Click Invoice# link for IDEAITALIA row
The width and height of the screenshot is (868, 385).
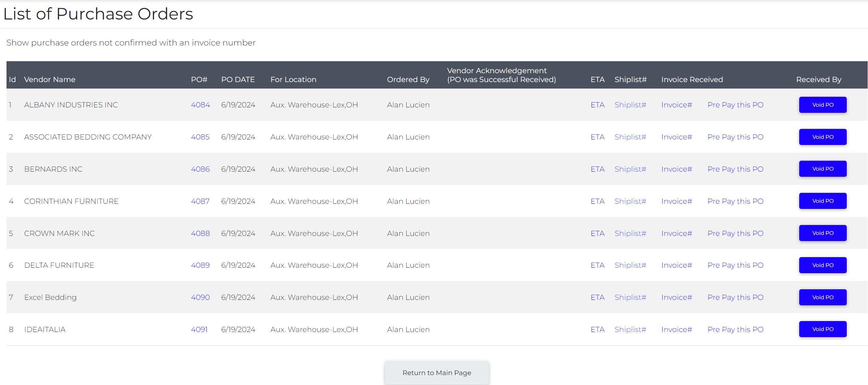pos(677,330)
